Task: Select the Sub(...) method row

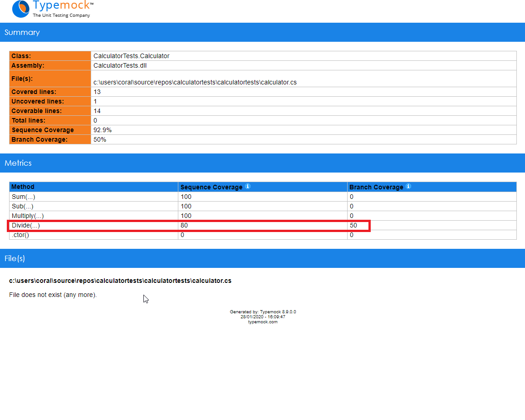Action: tap(263, 206)
